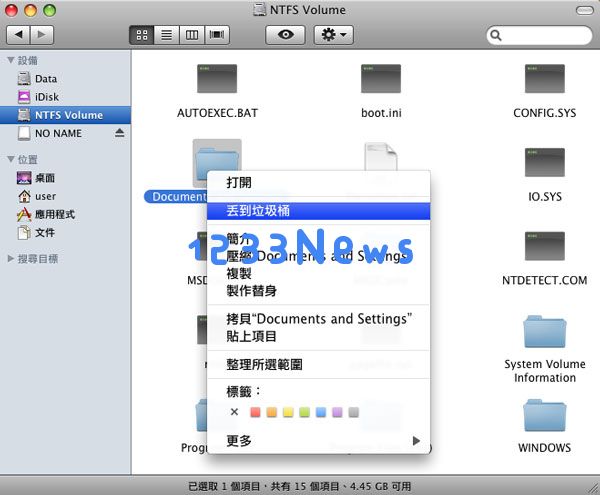Image resolution: width=600 pixels, height=495 pixels.
Task: Apply purple label color
Action: point(338,412)
